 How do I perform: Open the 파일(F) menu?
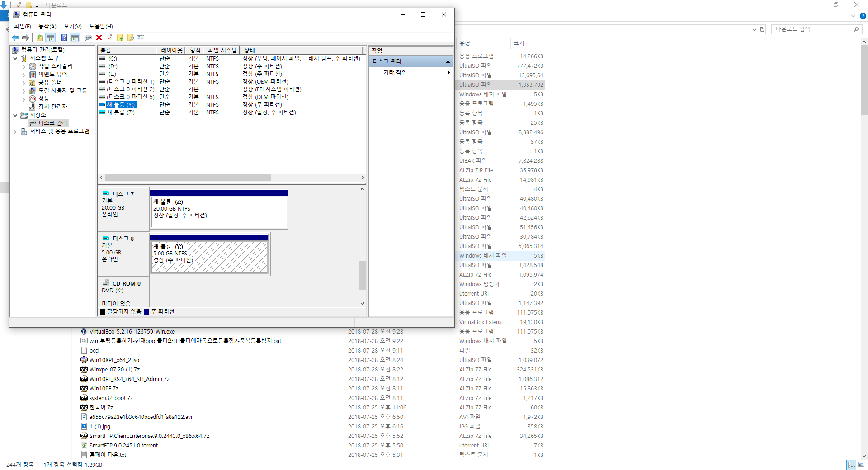pyautogui.click(x=23, y=27)
